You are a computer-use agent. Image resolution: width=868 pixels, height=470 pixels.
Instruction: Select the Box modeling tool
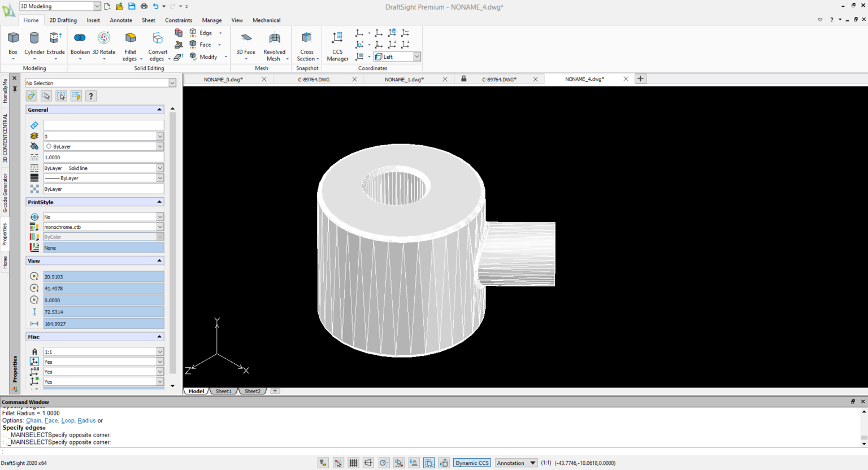pyautogui.click(x=13, y=38)
